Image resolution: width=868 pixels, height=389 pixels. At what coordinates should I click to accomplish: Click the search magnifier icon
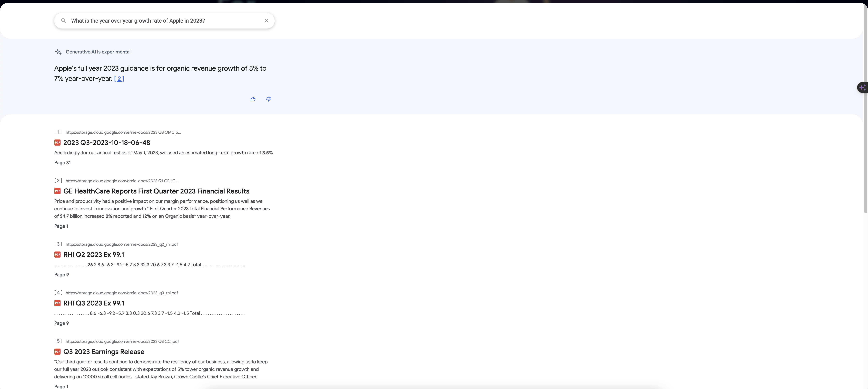pos(63,21)
